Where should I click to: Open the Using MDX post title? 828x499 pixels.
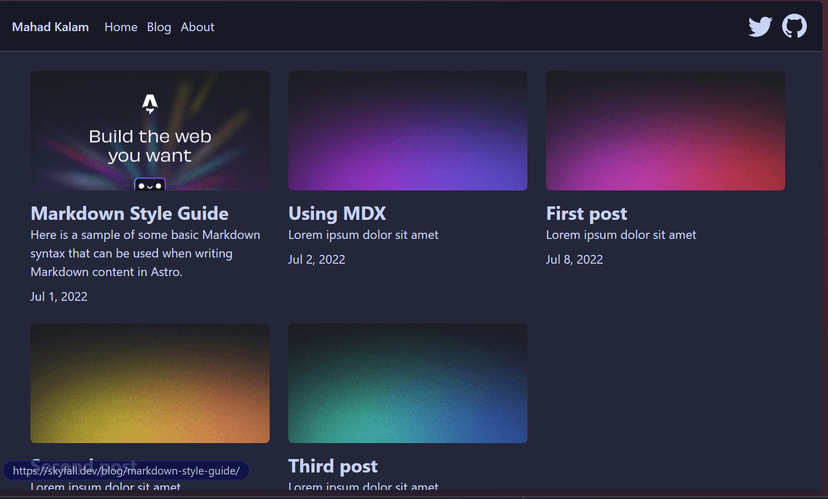(x=337, y=213)
